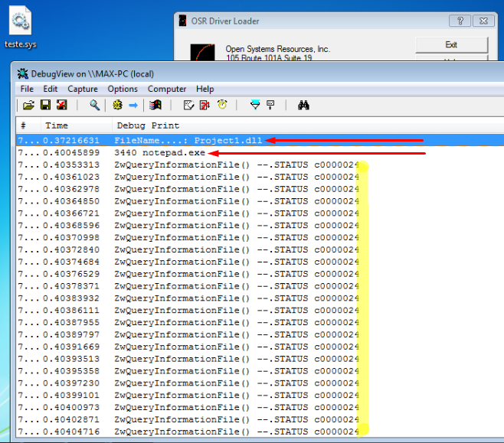Open the Capture menu
Screen dimensions: 504x443
coord(83,89)
